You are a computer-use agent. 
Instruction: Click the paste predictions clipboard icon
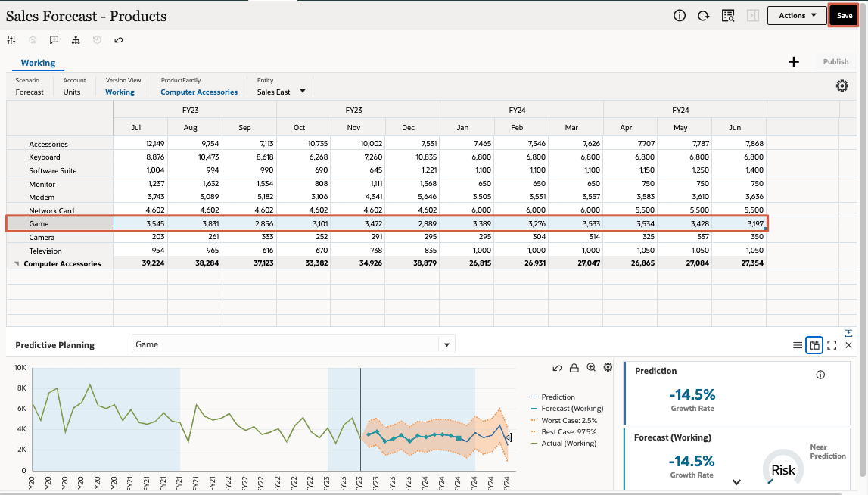point(814,345)
